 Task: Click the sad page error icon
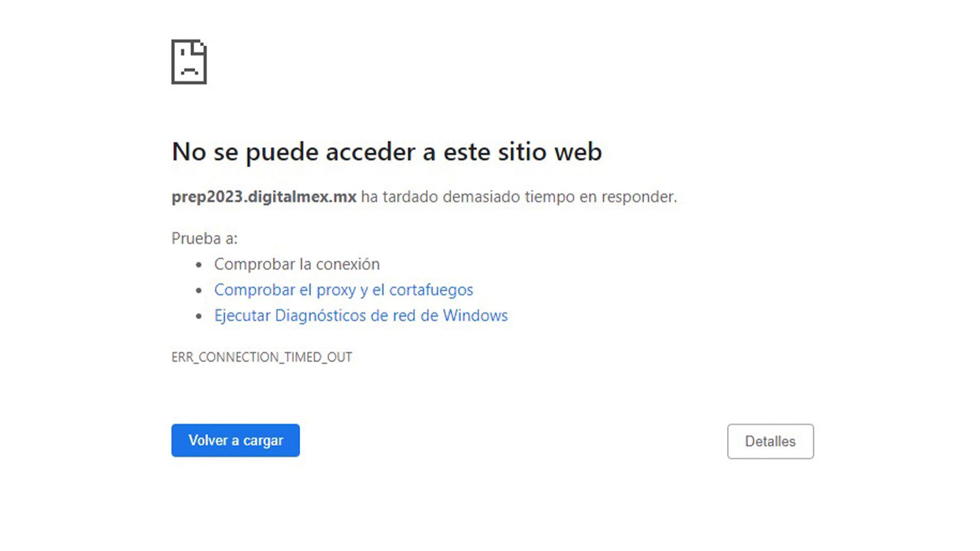point(189,62)
